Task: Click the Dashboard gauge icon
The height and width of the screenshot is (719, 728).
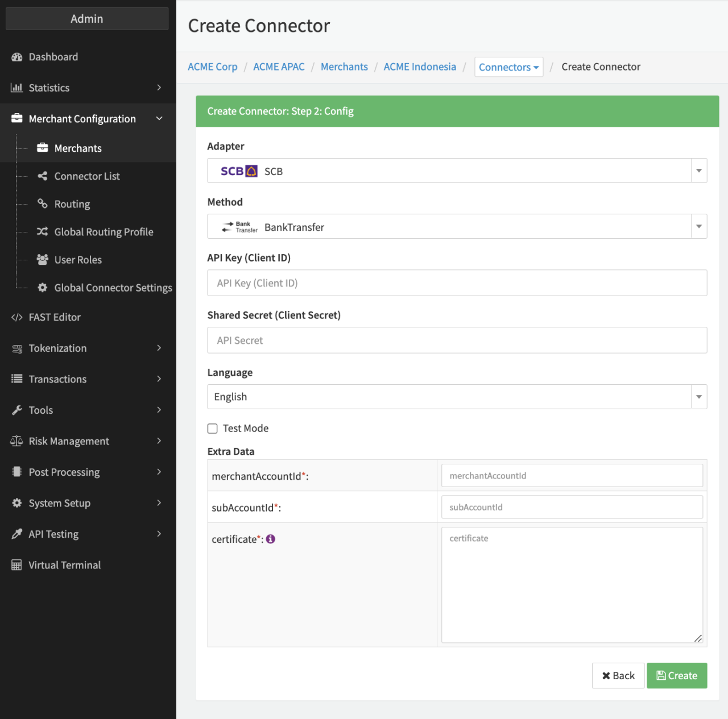Action: (x=17, y=57)
